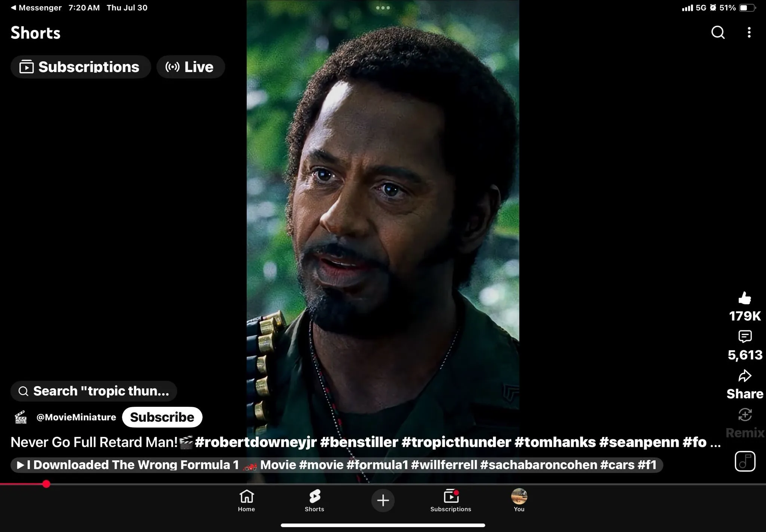Select Shorts tab in bottom navigation

coord(315,500)
